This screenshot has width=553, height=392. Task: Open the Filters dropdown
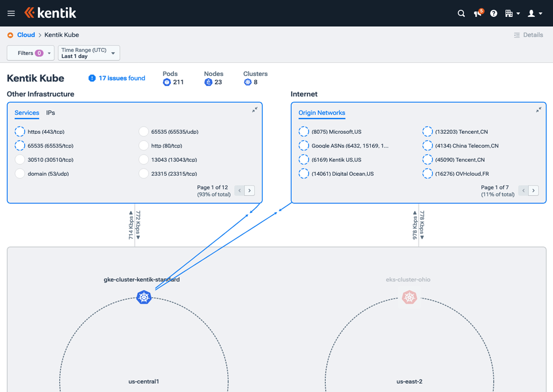tap(30, 53)
